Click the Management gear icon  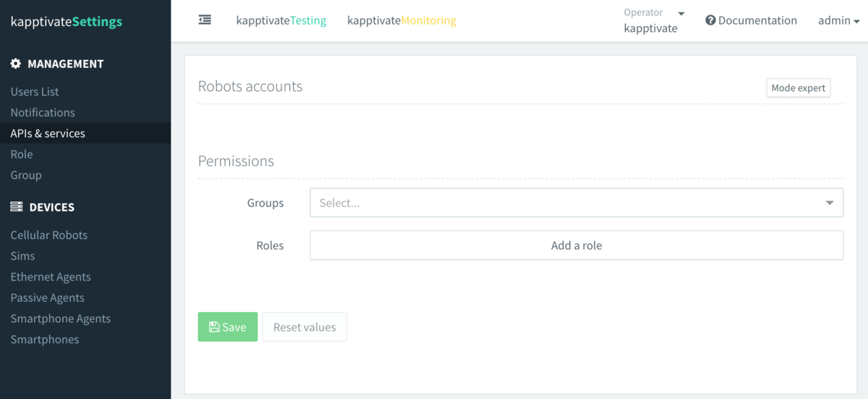pyautogui.click(x=16, y=64)
